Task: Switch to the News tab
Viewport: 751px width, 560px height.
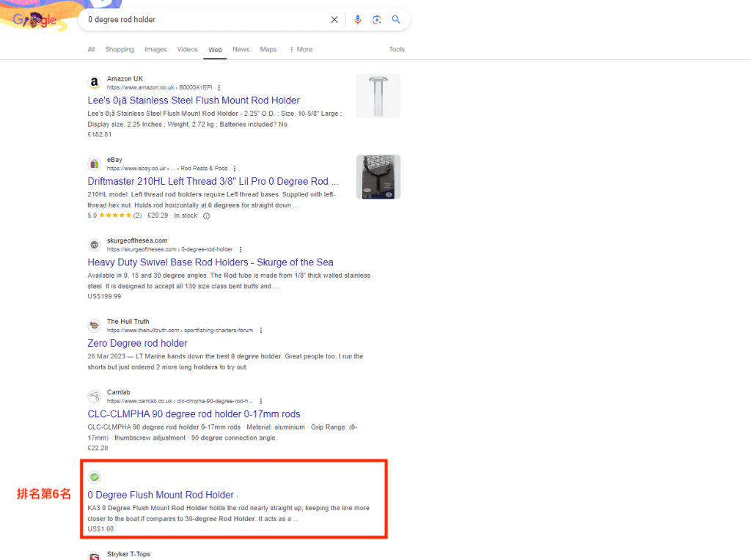Action: pos(241,49)
